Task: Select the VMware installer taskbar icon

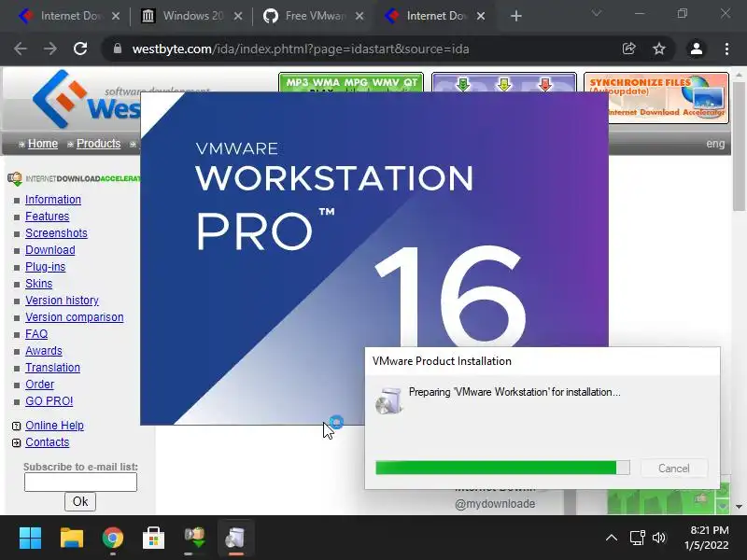Action: click(x=236, y=539)
